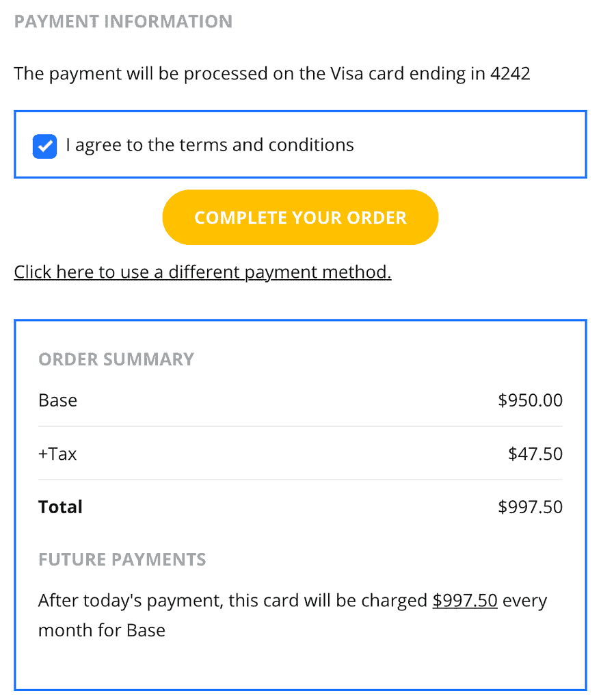The height and width of the screenshot is (700, 601).
Task: Click the COMPLETE YOUR ORDER button
Action: pos(300,217)
